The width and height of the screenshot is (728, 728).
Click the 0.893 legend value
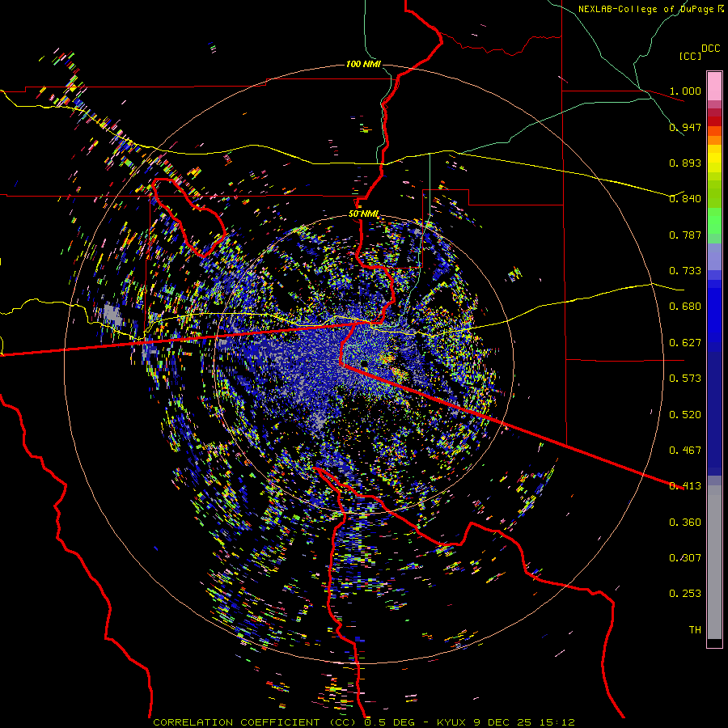click(x=685, y=163)
